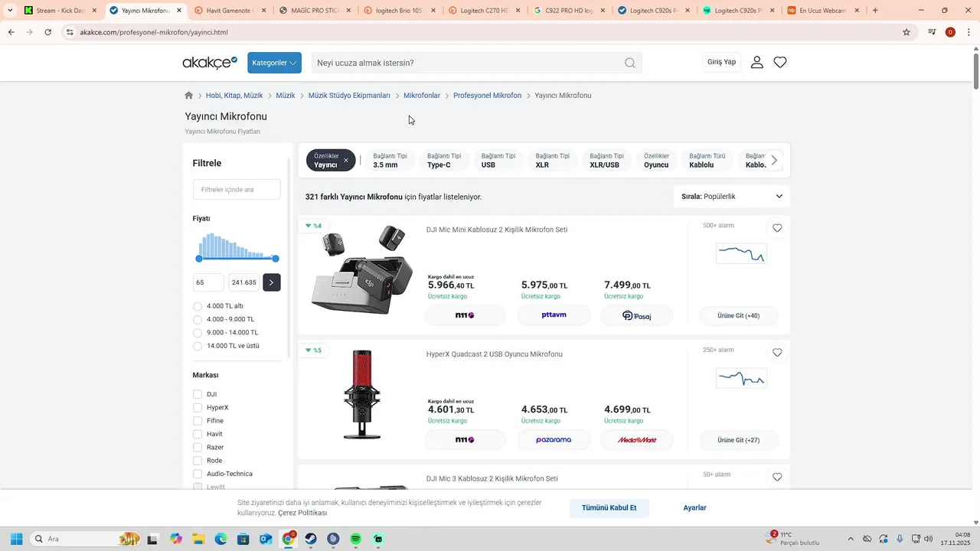Screen dimensions: 980x551
Task: Filter by Bağlantı Tipi 3.5 mm chip
Action: coord(390,161)
